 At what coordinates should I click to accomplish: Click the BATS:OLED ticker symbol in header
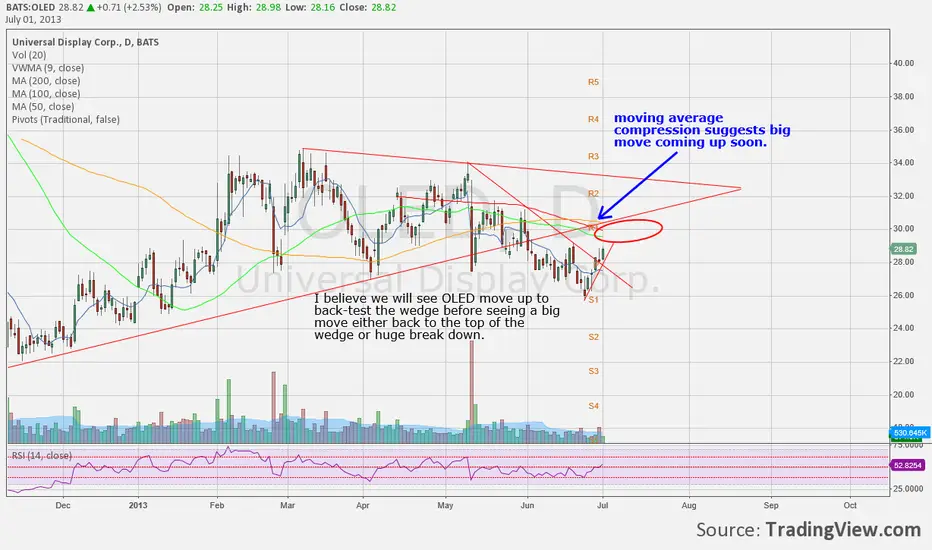click(x=30, y=8)
